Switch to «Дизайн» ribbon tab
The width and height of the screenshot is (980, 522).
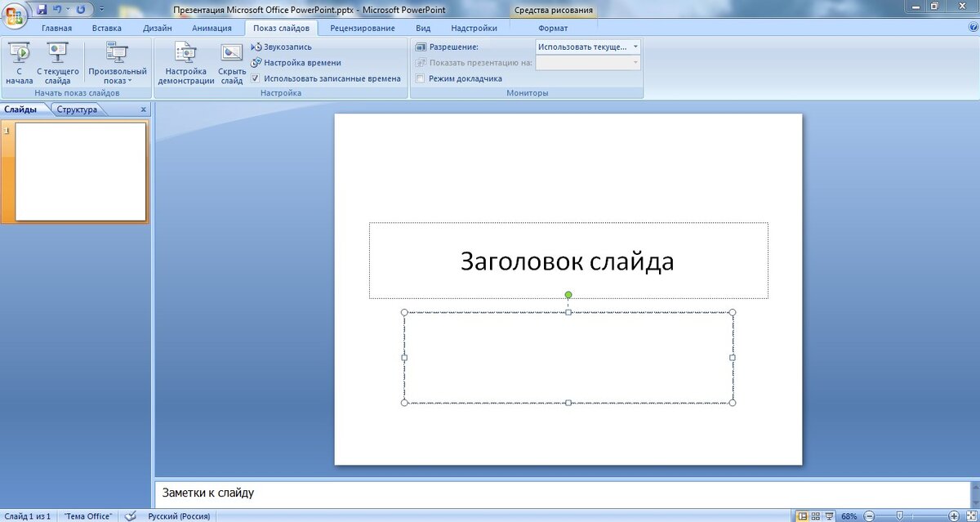[x=157, y=28]
